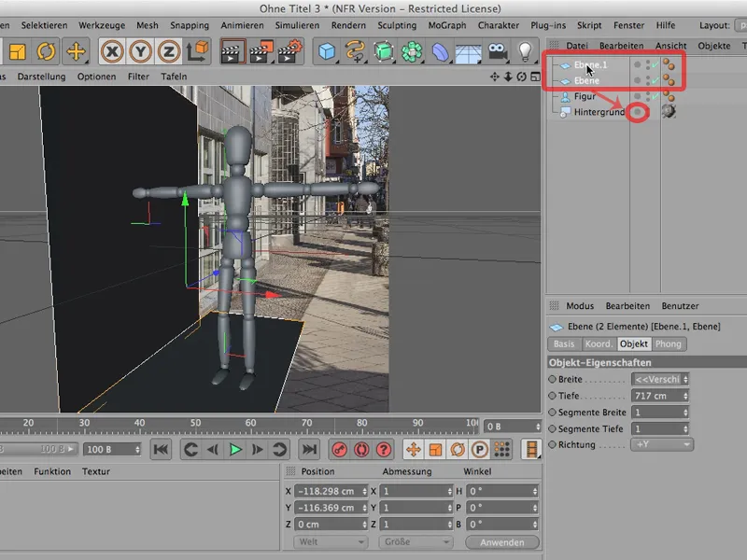Viewport: 747px width, 560px height.
Task: Record a keyframe with the red key button
Action: click(339, 449)
